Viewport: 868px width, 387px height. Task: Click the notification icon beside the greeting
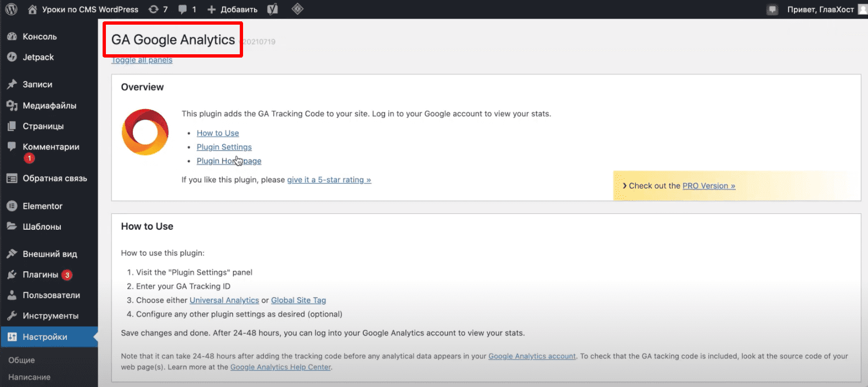click(x=772, y=9)
